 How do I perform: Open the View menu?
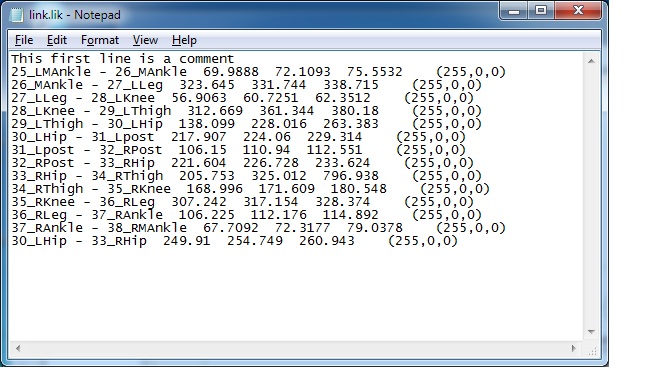[x=145, y=40]
